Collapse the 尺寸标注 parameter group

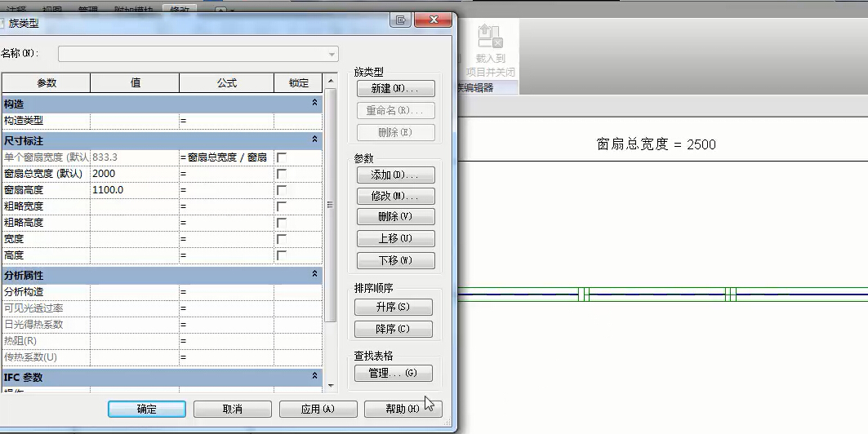pyautogui.click(x=314, y=140)
